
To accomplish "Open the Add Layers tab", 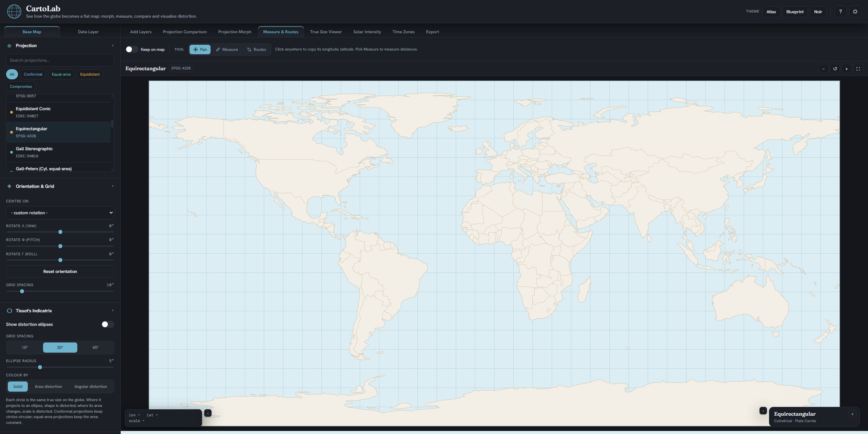I will coord(141,32).
